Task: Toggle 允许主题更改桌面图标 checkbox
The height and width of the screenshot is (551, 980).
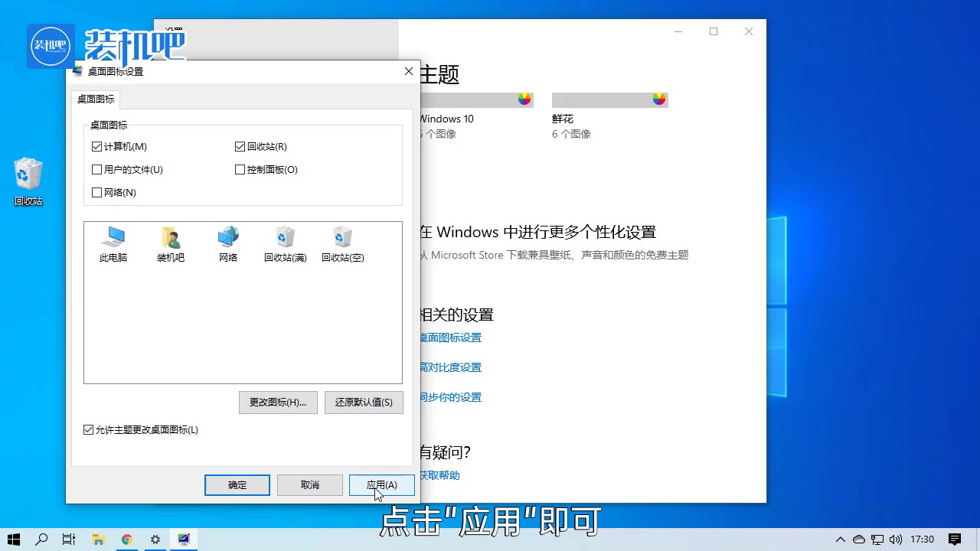Action: point(89,430)
